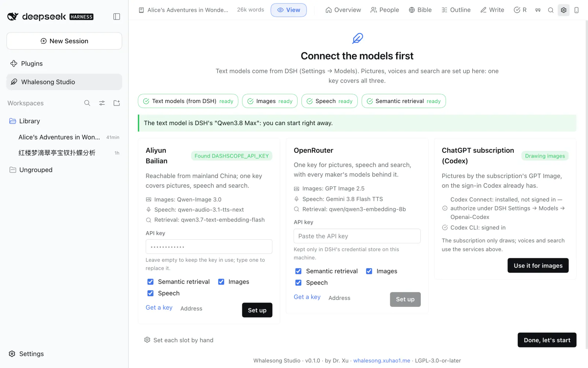Select Whalesong Studio in sidebar

coord(64,82)
